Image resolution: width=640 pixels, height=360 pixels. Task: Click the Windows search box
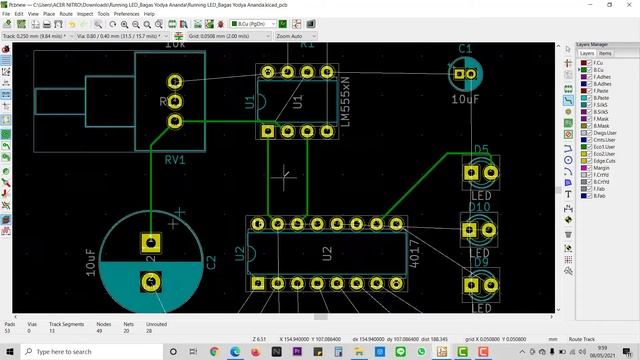(x=91, y=351)
